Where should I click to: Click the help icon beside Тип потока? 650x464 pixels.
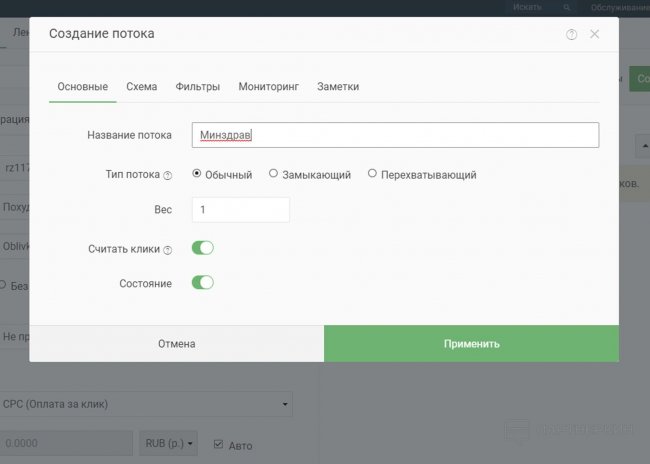click(x=168, y=175)
